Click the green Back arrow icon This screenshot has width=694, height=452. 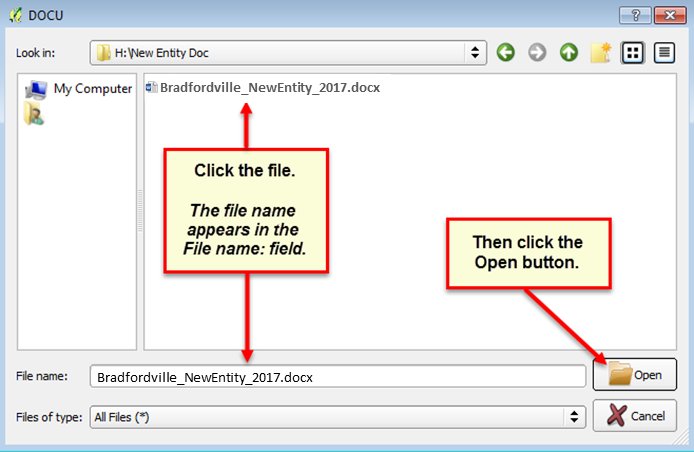[505, 53]
